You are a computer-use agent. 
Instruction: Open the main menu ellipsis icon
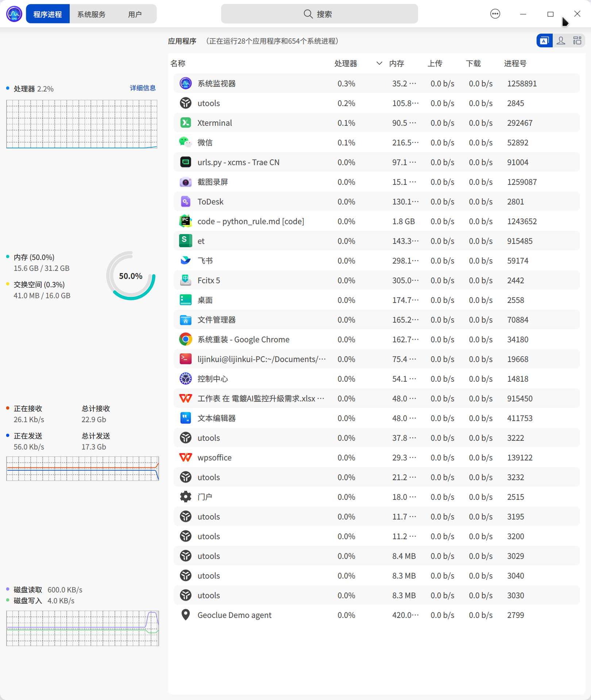[x=495, y=14]
